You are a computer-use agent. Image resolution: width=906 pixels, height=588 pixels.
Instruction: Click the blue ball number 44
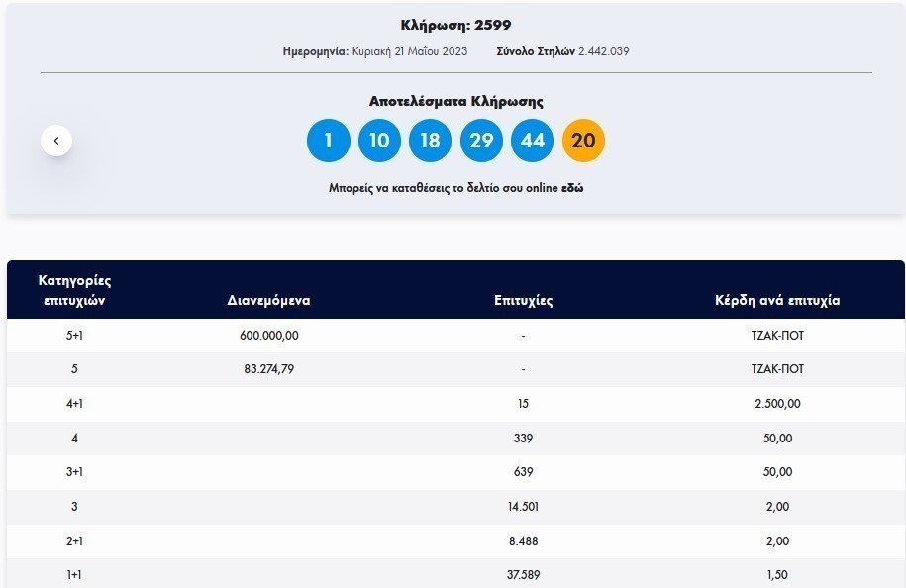point(533,141)
